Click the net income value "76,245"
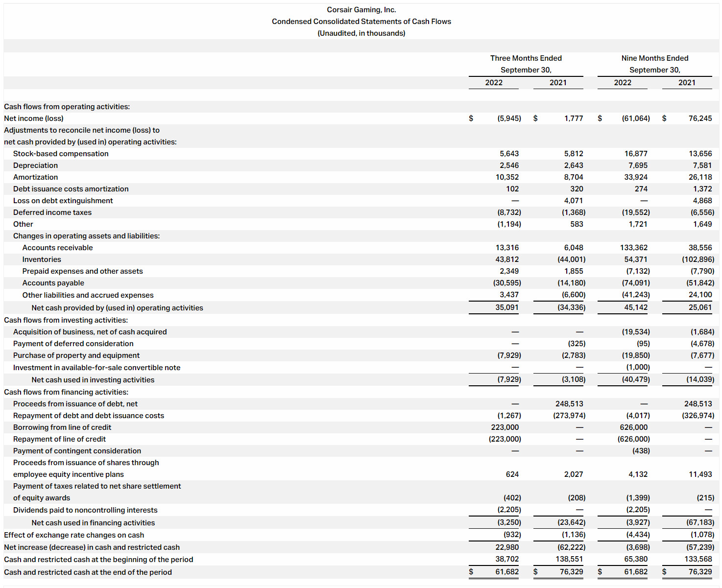 pyautogui.click(x=700, y=118)
